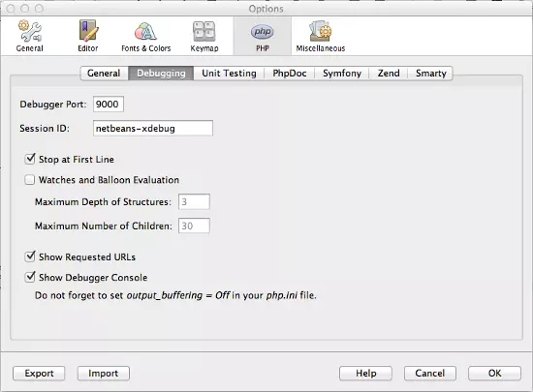533x392 pixels.
Task: Confirm settings with the OK button
Action: 494,374
